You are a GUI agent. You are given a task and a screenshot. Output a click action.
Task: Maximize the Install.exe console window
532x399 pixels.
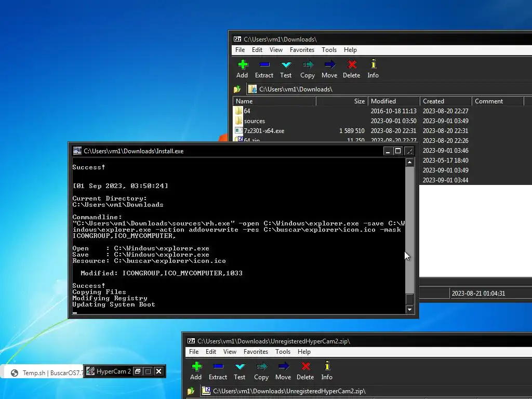398,151
